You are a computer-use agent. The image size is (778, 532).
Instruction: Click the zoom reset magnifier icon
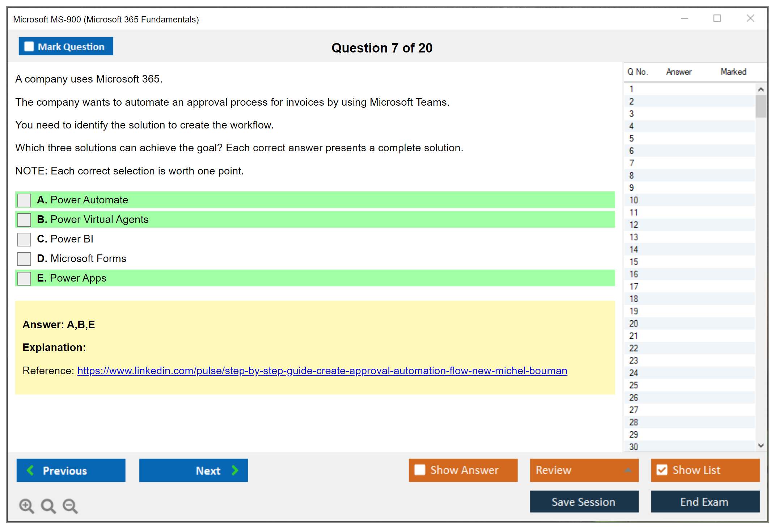[48, 506]
